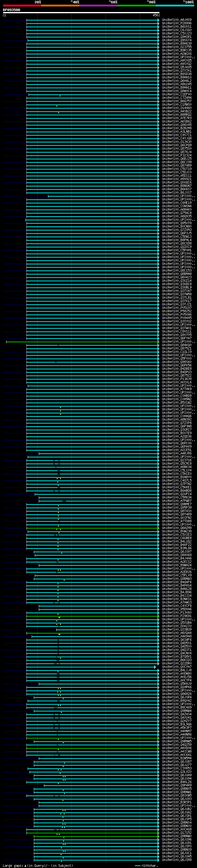Select hit UniRef100_A7THK9

tap(177, 389)
